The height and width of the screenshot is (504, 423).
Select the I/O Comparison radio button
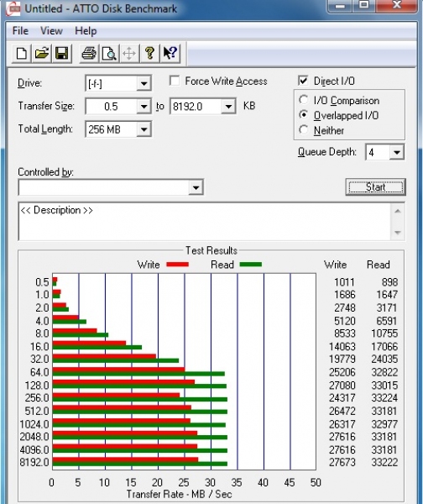click(303, 100)
